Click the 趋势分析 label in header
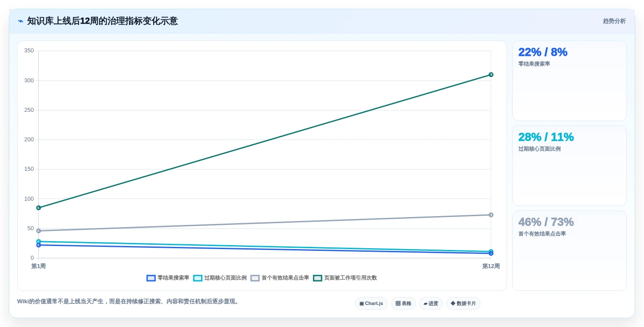 click(x=614, y=21)
